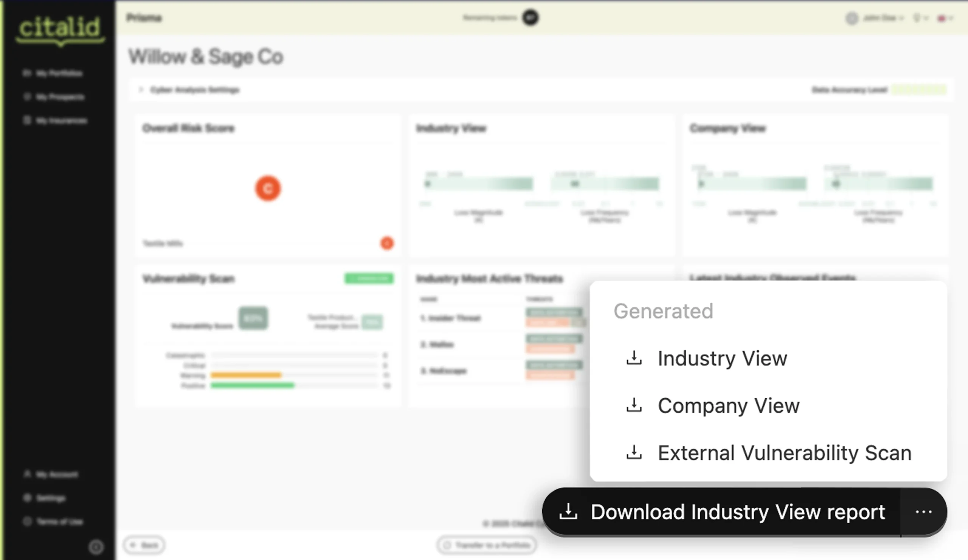The image size is (968, 560).
Task: Click the My Account sidebar icon
Action: pyautogui.click(x=27, y=474)
